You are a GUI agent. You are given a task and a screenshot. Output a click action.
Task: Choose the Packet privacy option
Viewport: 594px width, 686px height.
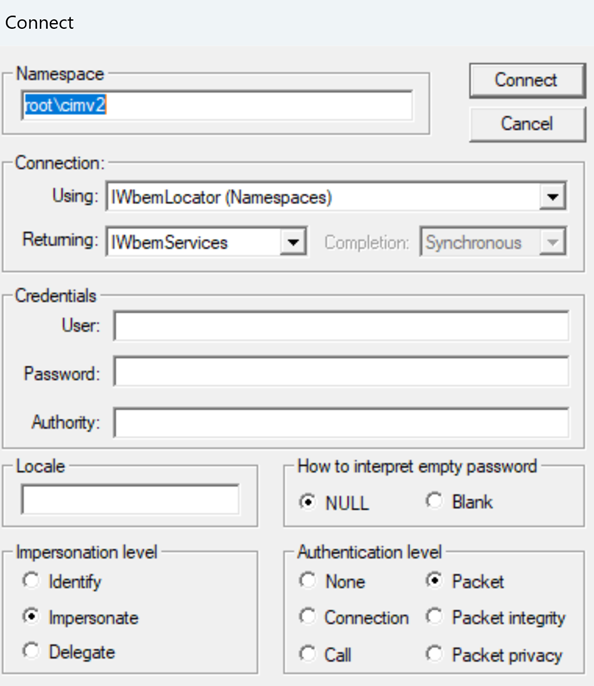pos(494,654)
